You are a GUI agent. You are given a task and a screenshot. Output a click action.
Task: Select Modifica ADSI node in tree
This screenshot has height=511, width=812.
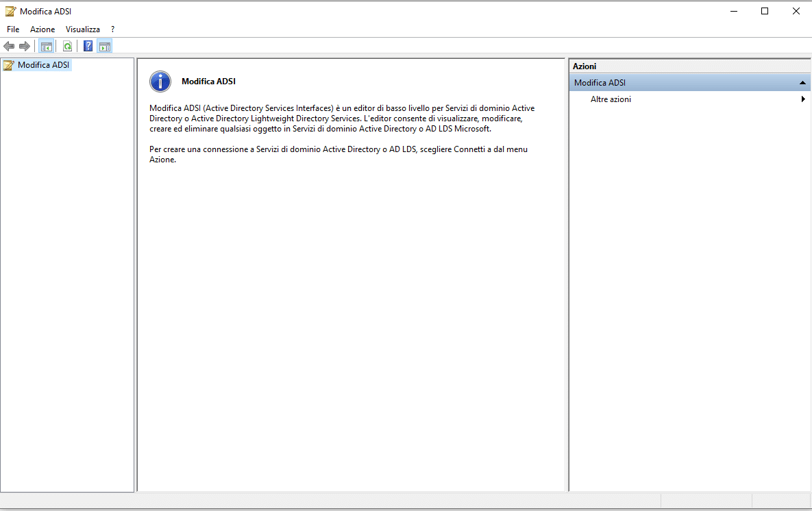tap(43, 64)
